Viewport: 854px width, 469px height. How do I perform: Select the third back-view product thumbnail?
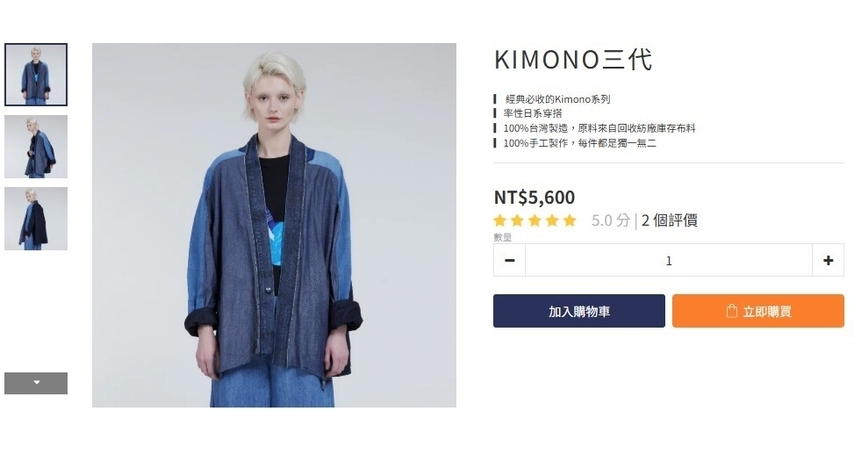tap(36, 218)
